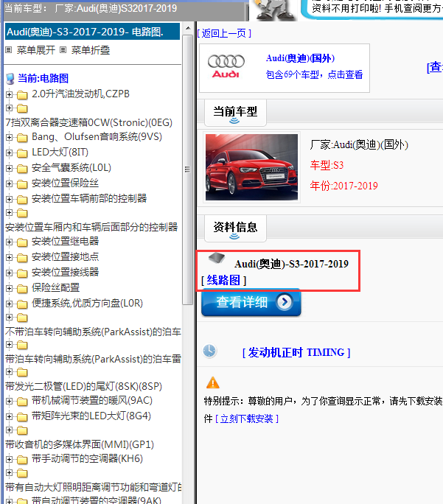Expand the Bang、Olufsen音响系统(9VS) node
The height and width of the screenshot is (504, 443).
coord(9,137)
